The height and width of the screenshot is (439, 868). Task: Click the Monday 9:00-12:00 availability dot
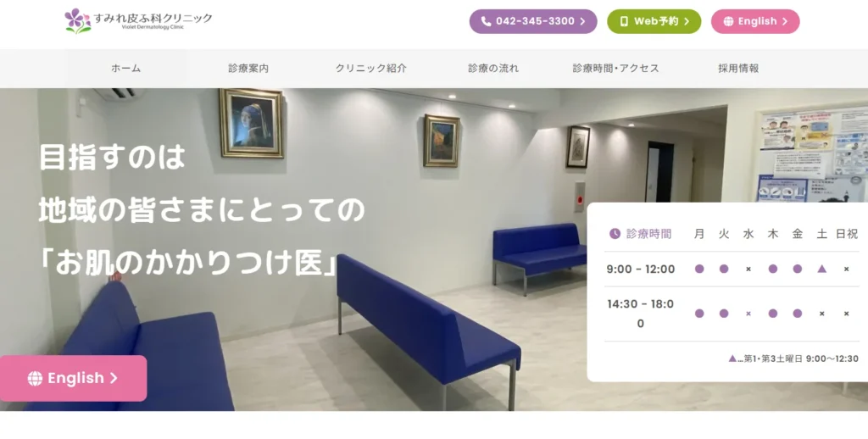[x=699, y=269]
